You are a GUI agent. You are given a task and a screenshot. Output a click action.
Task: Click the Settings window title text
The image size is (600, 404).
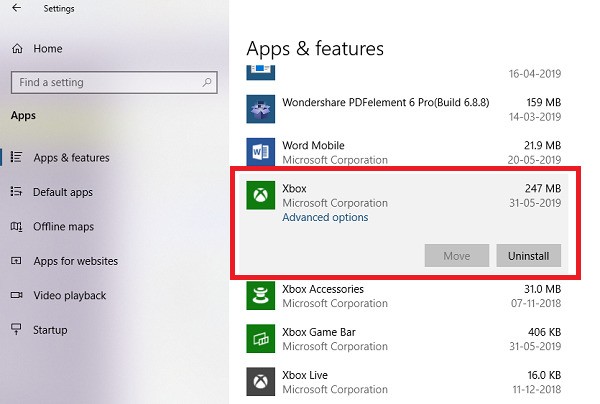click(59, 8)
